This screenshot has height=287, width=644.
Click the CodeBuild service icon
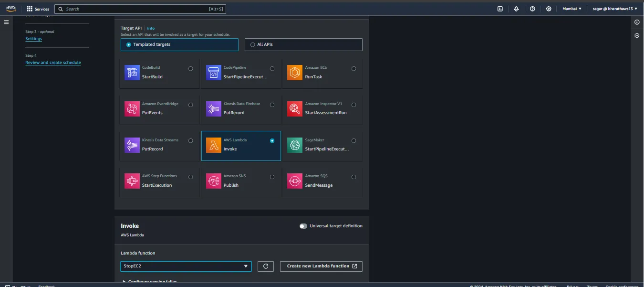(x=132, y=73)
